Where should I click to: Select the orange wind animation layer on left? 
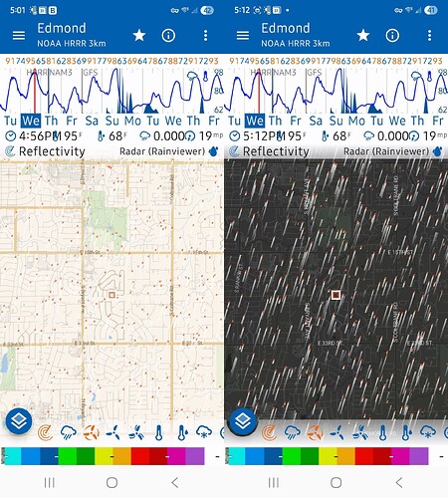pyautogui.click(x=91, y=432)
